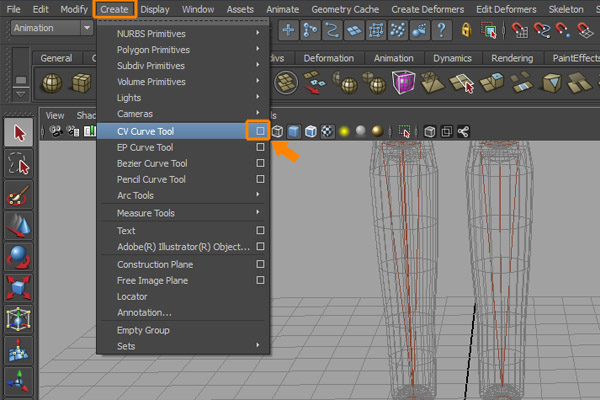
Task: Choose the Scale tool icon
Action: point(18,287)
